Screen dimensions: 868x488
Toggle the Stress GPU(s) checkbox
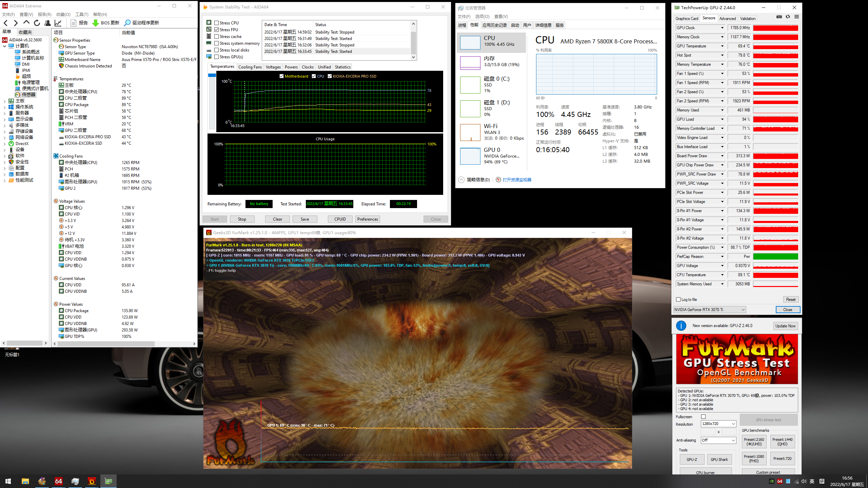click(216, 57)
